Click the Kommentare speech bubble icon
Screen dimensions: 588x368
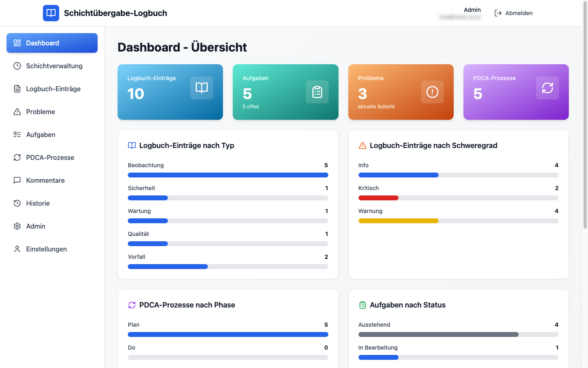pos(17,180)
